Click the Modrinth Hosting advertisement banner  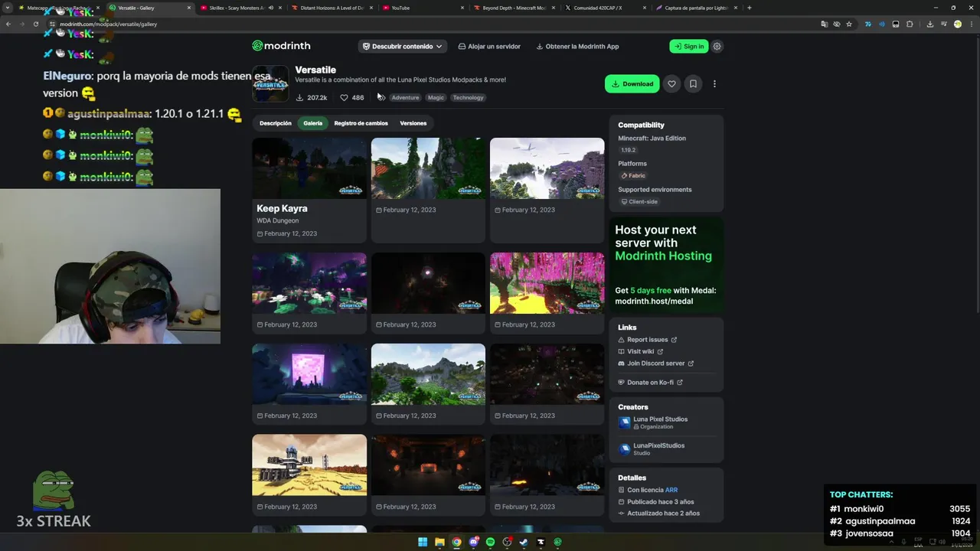pyautogui.click(x=666, y=265)
